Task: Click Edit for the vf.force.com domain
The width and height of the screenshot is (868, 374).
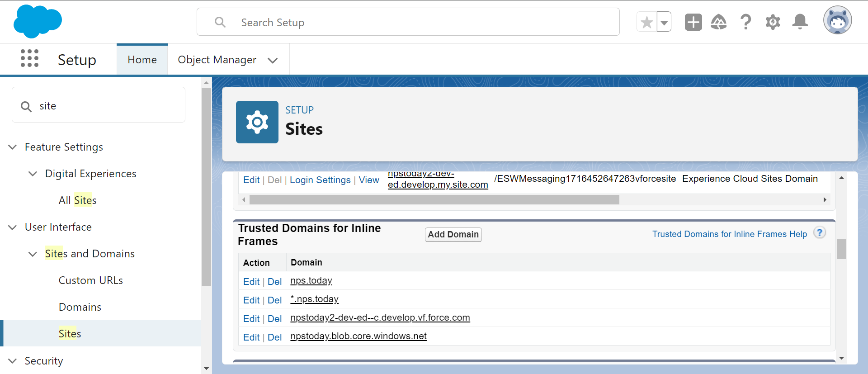Action: coord(251,319)
